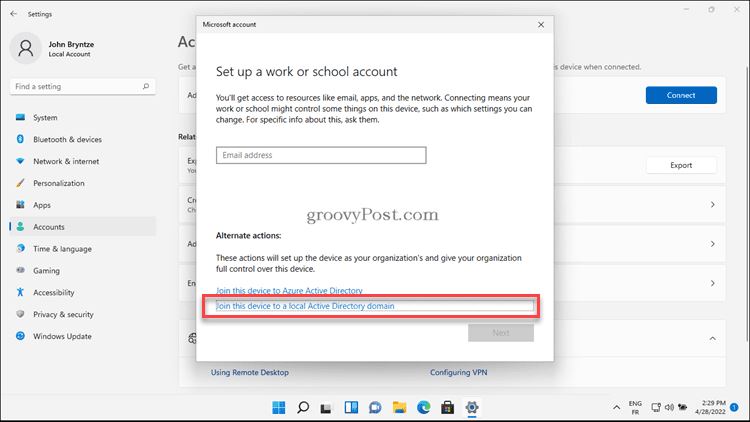Click Join this device to a local Active Directory domain
This screenshot has height=422, width=750.
pyautogui.click(x=305, y=306)
